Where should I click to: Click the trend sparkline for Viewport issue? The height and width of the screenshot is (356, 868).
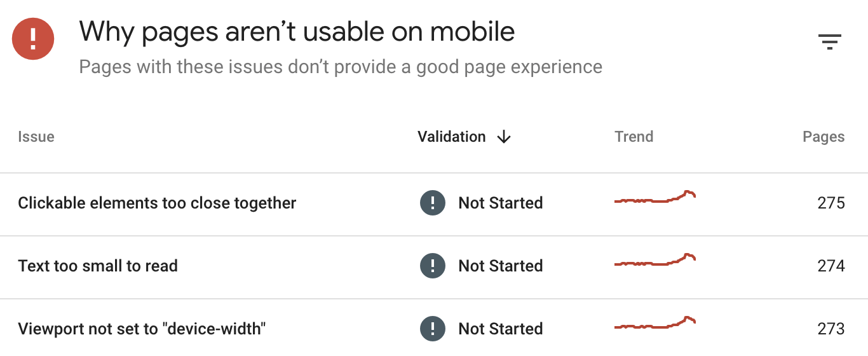click(x=654, y=325)
